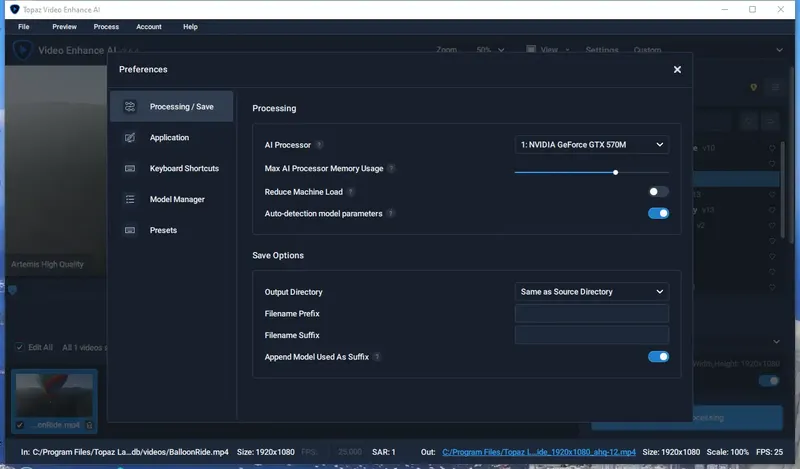Open the View dropdown in toolbar
The height and width of the screenshot is (469, 800).
click(548, 50)
